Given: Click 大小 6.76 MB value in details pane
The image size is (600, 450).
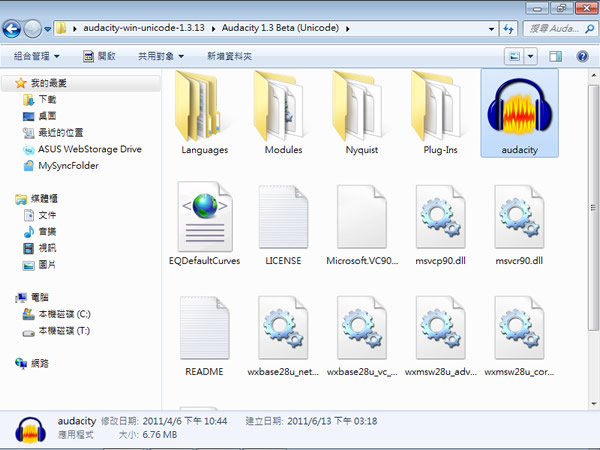Looking at the screenshot, I should [x=160, y=435].
